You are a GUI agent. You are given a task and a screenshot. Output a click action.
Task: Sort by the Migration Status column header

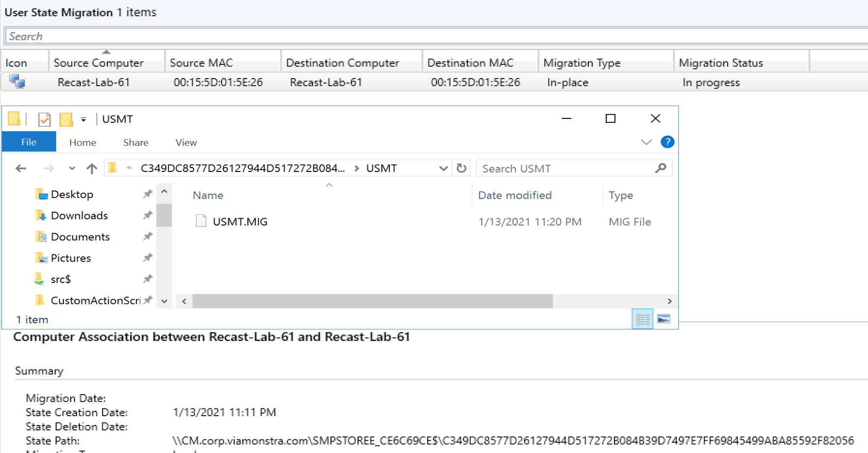(x=721, y=63)
